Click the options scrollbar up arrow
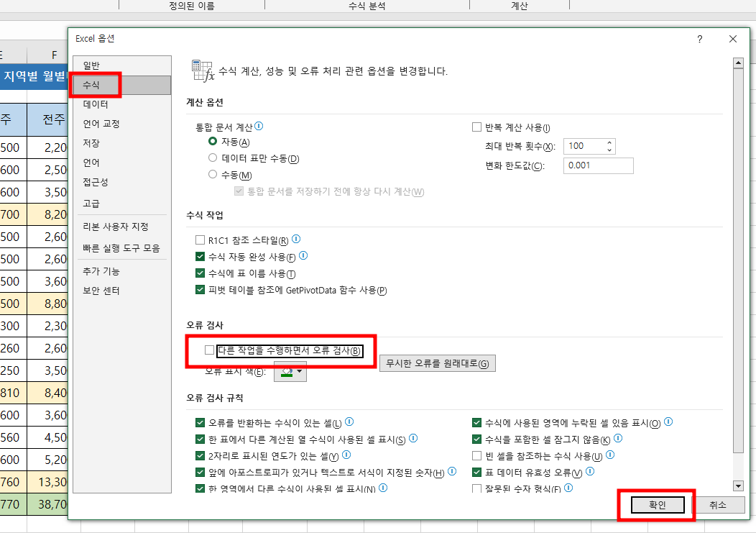Screen dimensions: 756x533 (738, 63)
